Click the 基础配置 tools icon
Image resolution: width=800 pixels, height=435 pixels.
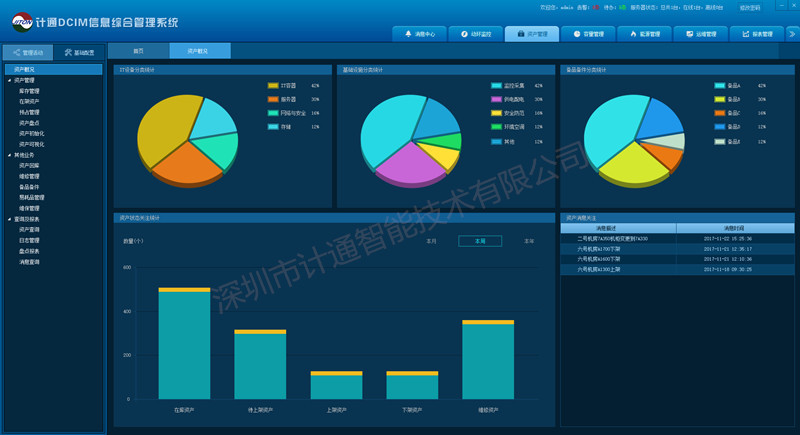[x=68, y=52]
